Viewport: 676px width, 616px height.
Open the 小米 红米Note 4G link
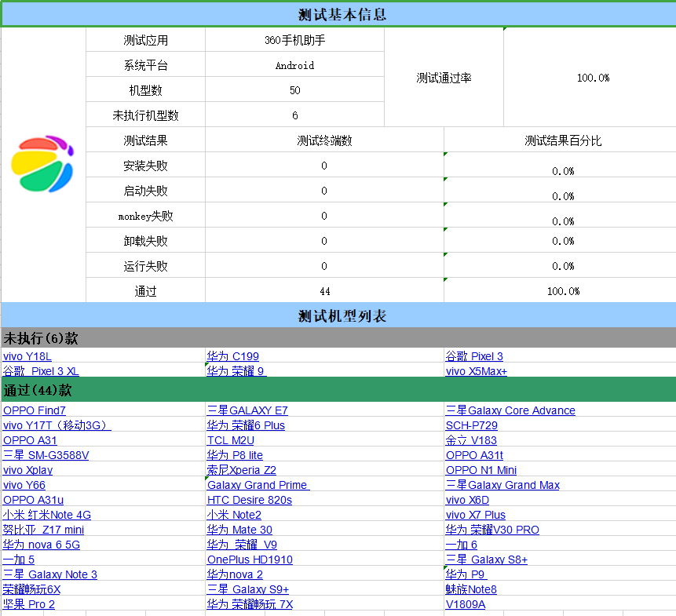tap(47, 516)
